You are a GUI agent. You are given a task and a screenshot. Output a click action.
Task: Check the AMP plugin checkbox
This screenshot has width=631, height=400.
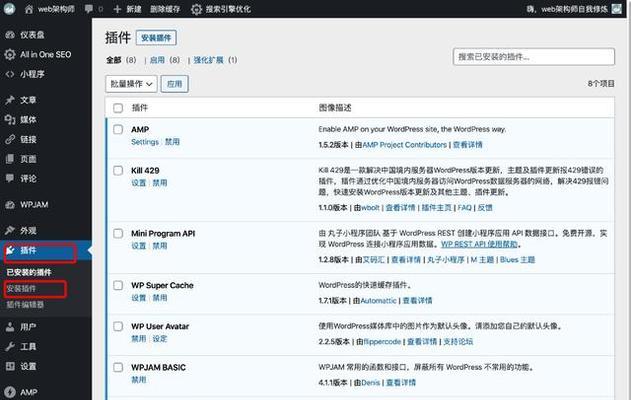(x=118, y=129)
